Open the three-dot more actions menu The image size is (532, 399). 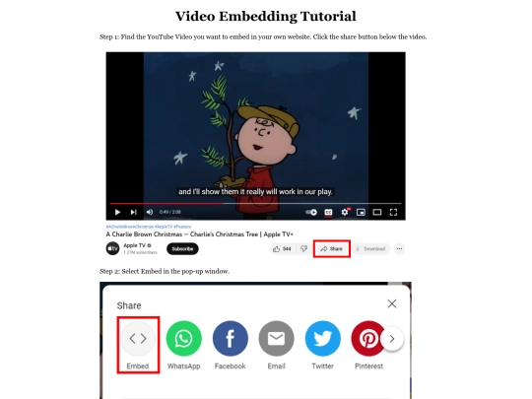click(x=399, y=248)
